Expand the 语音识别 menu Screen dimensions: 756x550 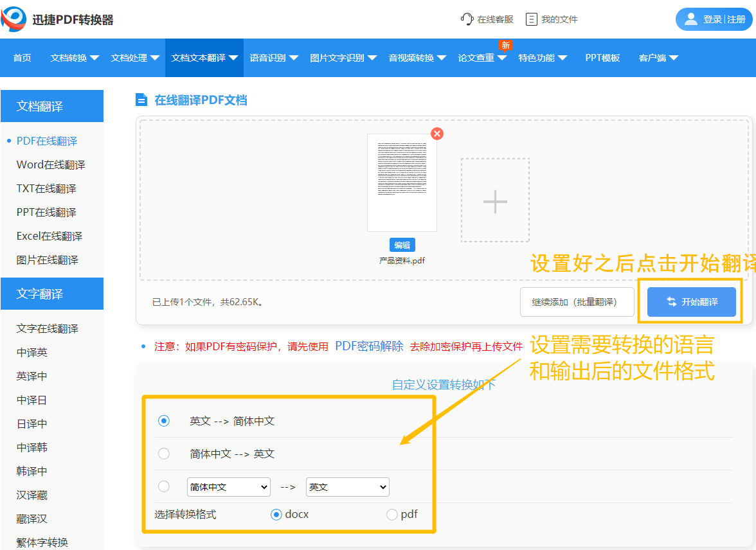[274, 58]
